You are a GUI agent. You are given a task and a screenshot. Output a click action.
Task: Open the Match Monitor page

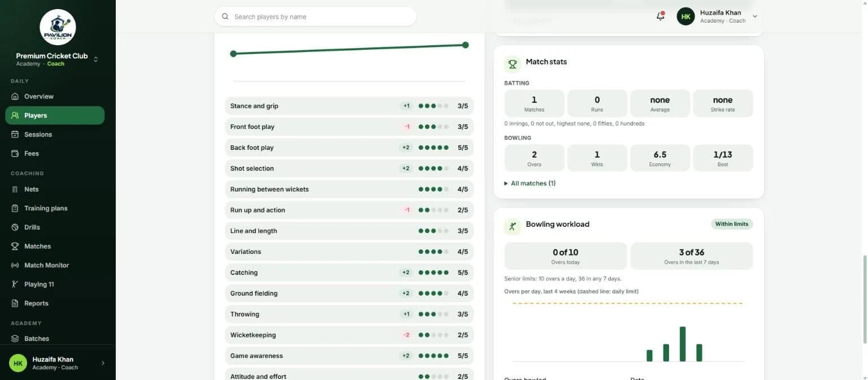point(55,265)
